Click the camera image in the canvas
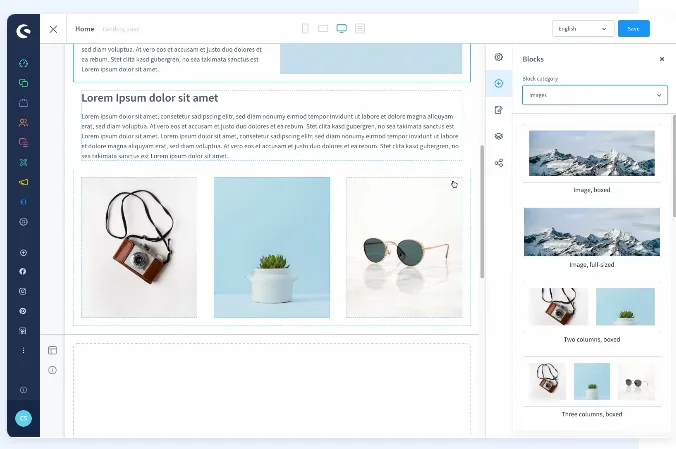This screenshot has width=676, height=449. coord(139,247)
